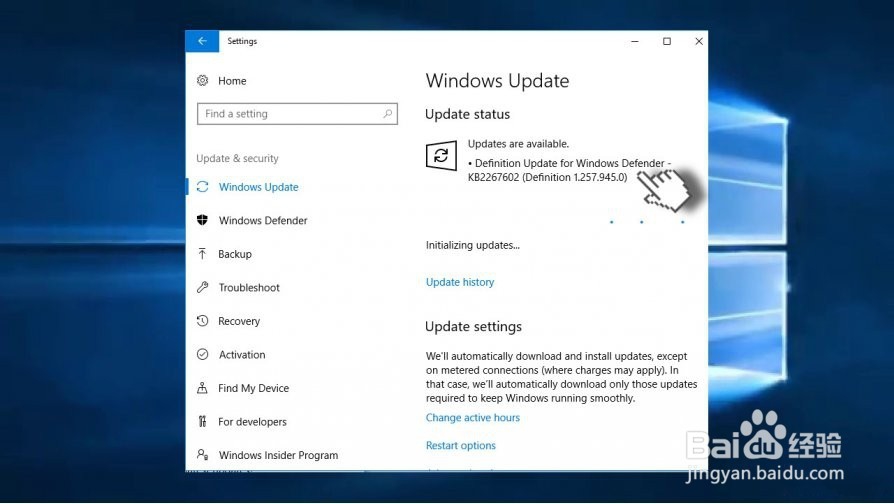Open the Restart options link
The image size is (894, 504).
[x=461, y=445]
